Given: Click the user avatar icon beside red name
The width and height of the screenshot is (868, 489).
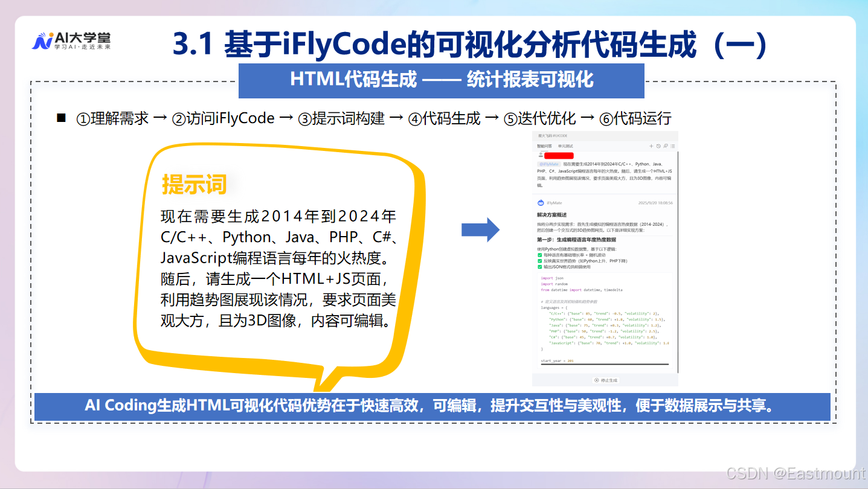Looking at the screenshot, I should (x=541, y=155).
